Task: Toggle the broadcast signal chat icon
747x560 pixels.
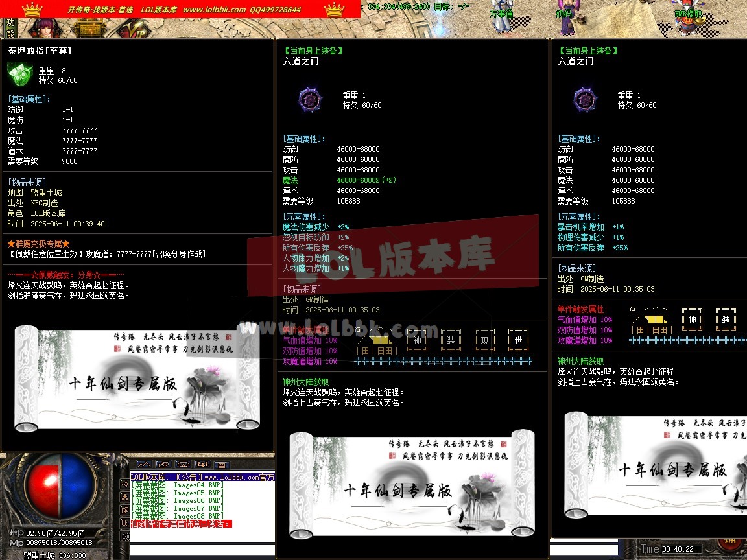Action: (124, 536)
